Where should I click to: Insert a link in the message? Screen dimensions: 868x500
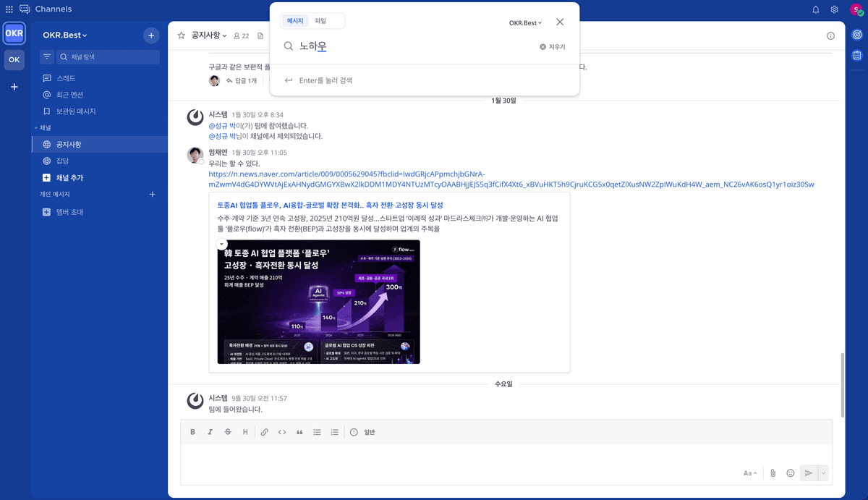tap(265, 432)
